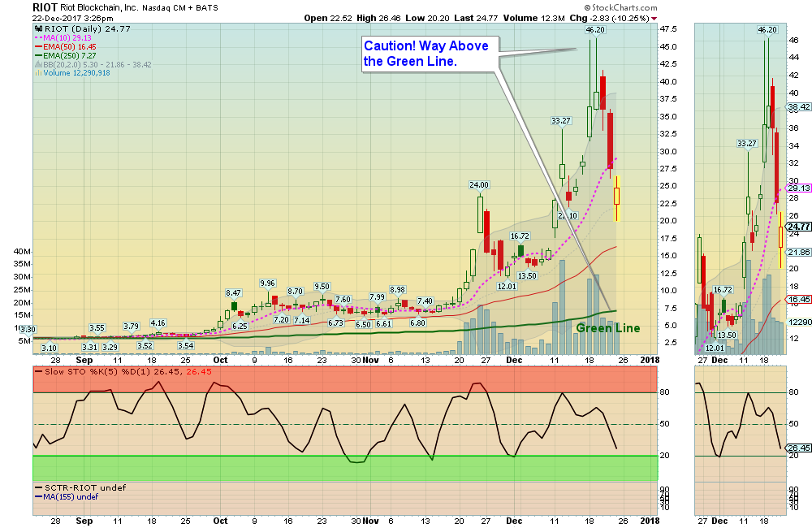Click the 8.98 price label
812x528 pixels.
tap(398, 290)
